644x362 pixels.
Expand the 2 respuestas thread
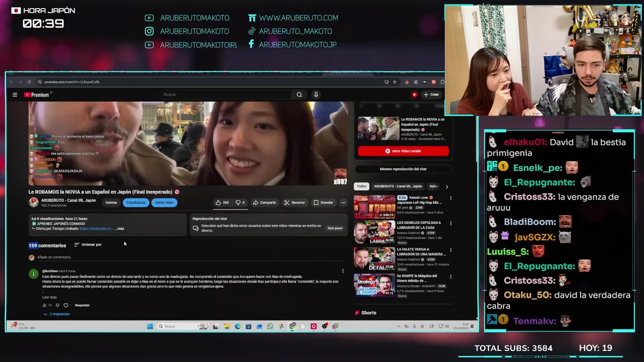coord(56,314)
